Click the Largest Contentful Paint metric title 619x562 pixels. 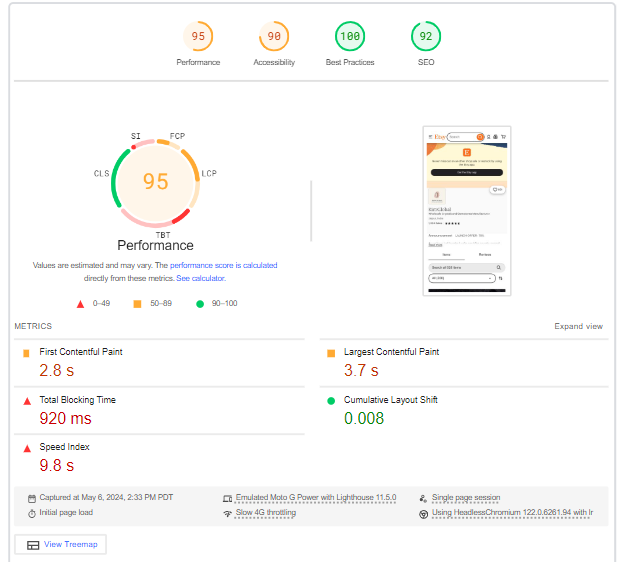click(x=391, y=352)
